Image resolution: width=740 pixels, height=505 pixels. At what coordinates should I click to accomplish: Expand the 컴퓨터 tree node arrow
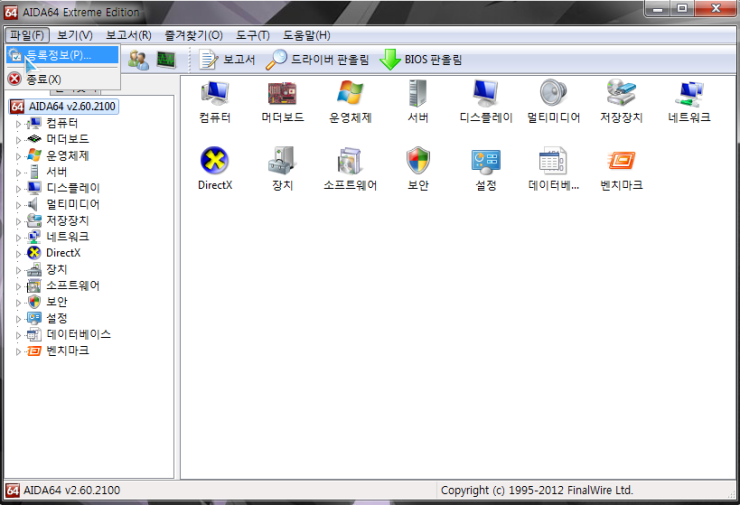[18, 124]
